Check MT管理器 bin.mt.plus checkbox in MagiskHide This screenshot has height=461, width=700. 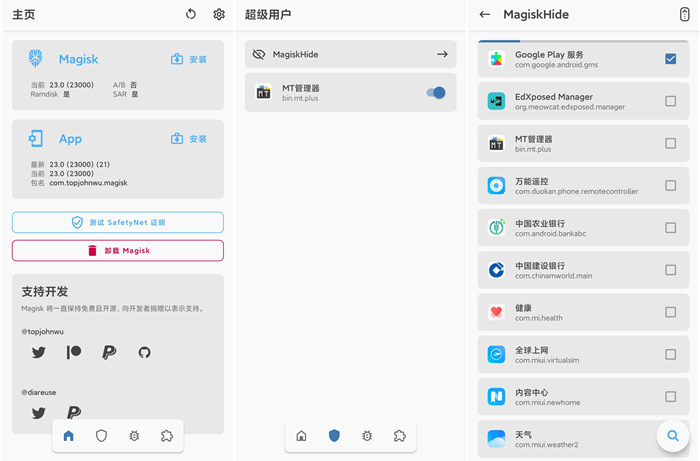[671, 143]
